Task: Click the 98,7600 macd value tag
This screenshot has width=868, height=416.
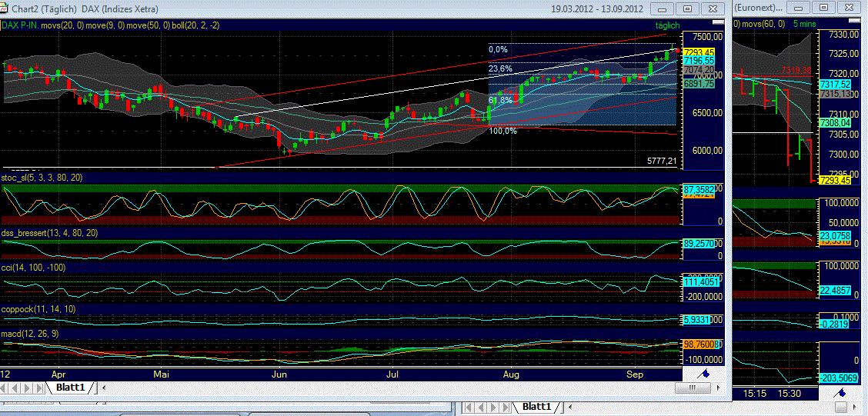Action: click(699, 344)
